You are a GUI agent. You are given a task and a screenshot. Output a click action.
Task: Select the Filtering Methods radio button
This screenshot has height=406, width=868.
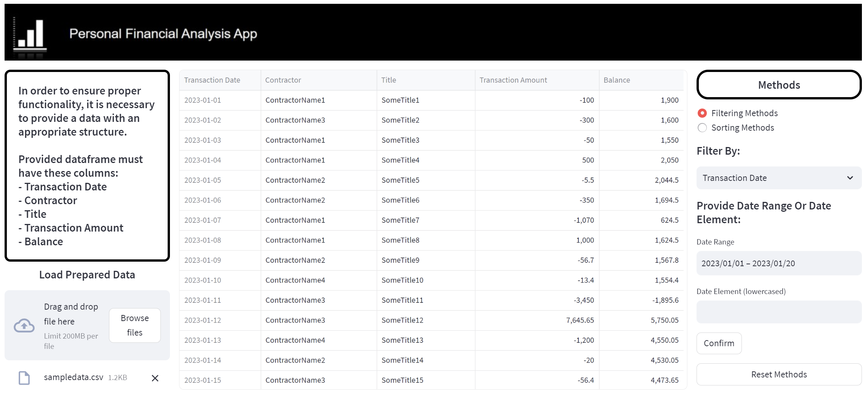coord(702,113)
